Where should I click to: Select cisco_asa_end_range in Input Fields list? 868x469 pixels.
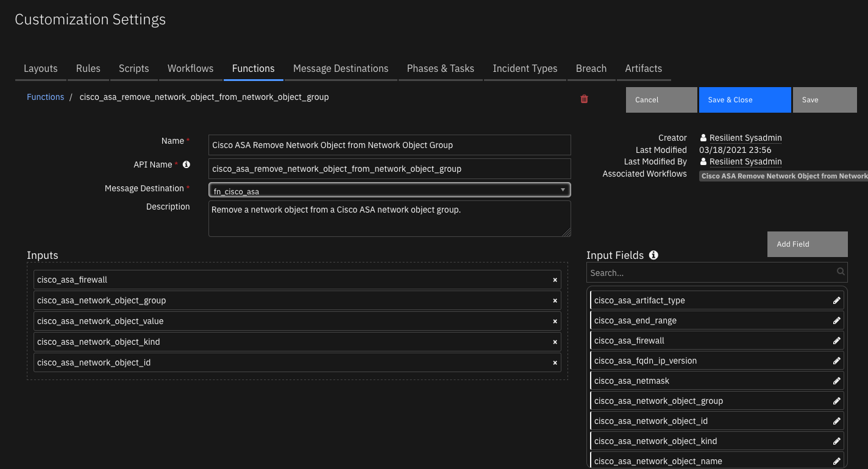tap(717, 320)
